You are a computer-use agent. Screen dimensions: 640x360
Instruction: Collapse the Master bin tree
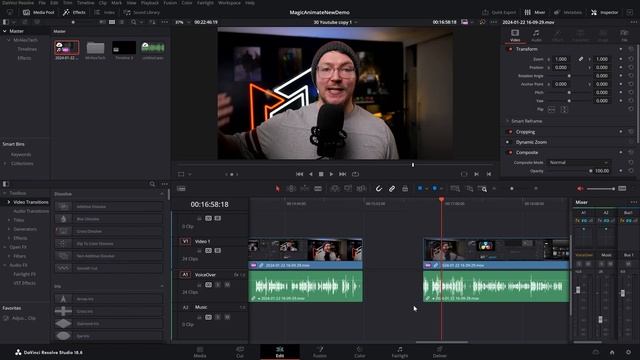4,31
